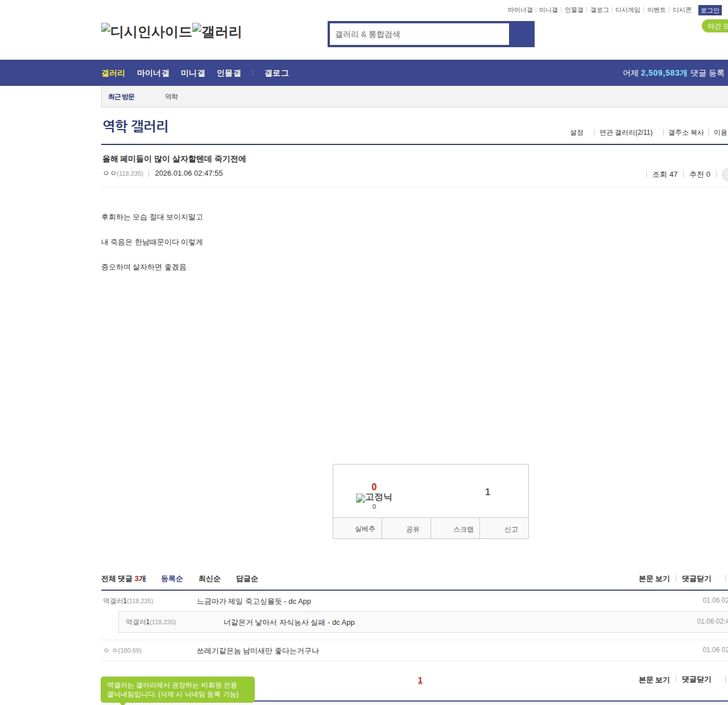This screenshot has width=728, height=705.
Task: Click the 갤러리 logo image in header
Action: pyautogui.click(x=217, y=32)
